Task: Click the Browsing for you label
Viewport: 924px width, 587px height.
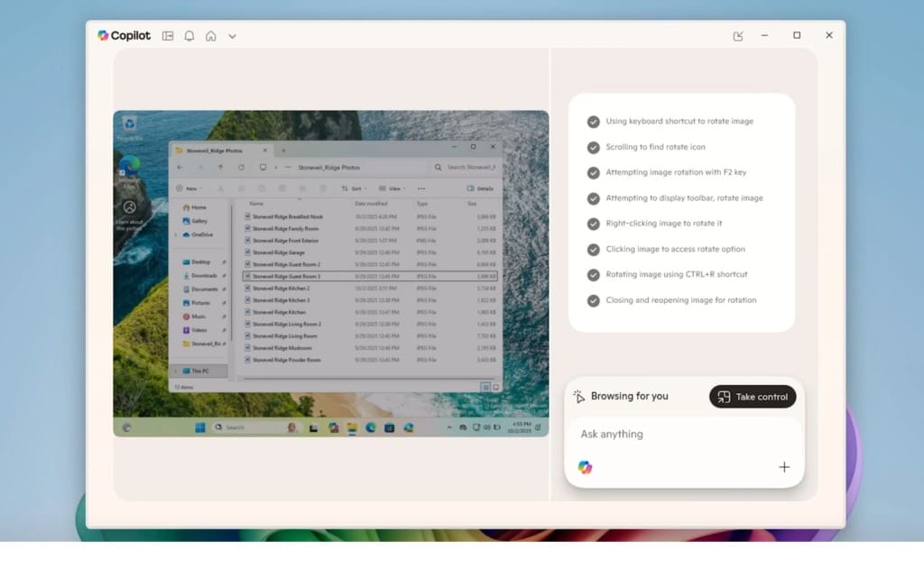Action: point(629,397)
